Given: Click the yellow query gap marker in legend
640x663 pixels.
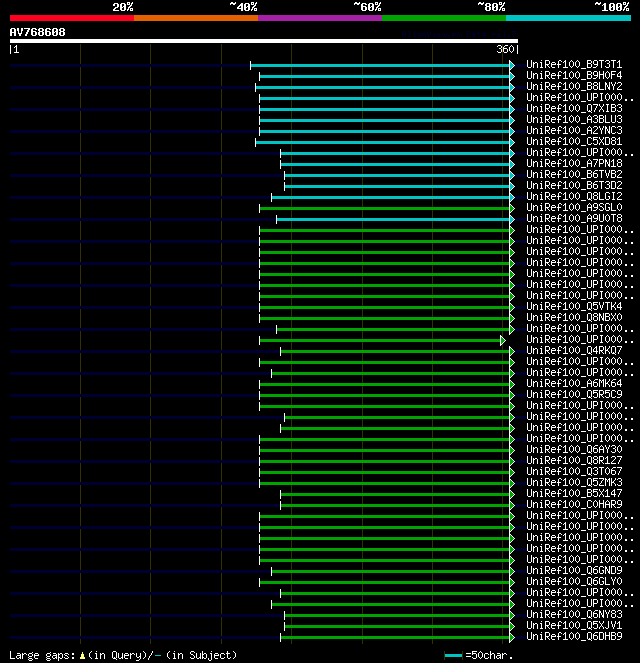Looking at the screenshot, I should coord(82,656).
